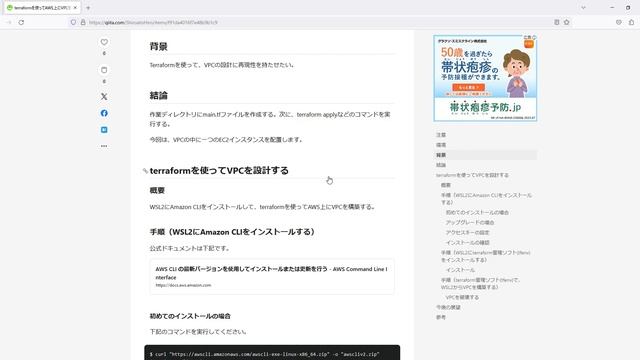Jump to the short インストール contents entry
Viewport: 640px width, 360px height.
[460, 270]
